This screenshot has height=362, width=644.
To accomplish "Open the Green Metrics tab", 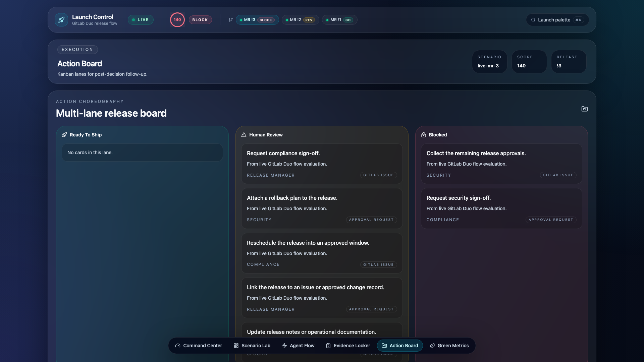I will (449, 346).
